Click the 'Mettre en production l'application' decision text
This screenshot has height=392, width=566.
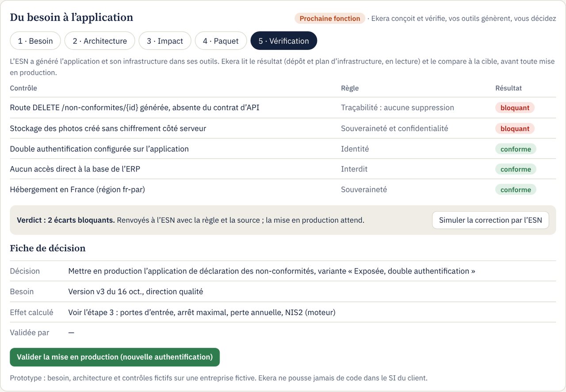click(272, 271)
